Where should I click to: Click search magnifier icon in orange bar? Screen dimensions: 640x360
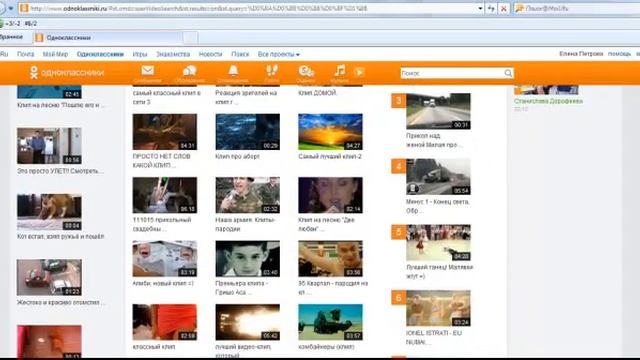(508, 73)
